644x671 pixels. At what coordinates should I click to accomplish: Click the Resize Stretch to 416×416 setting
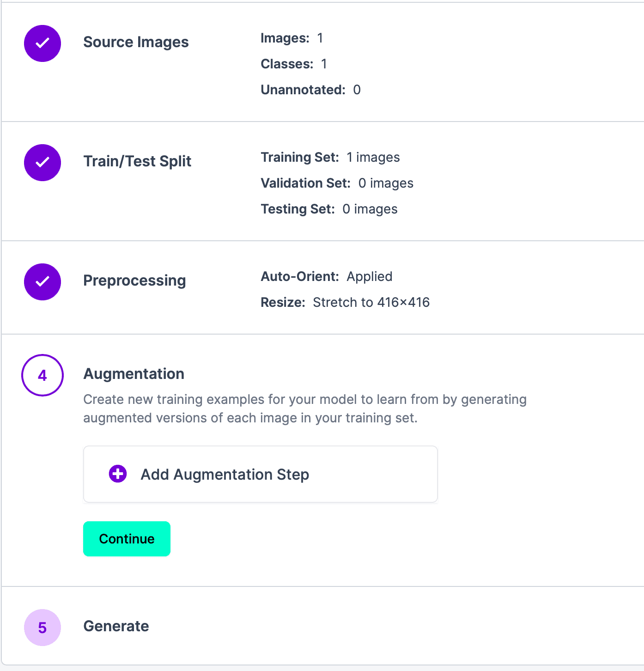(345, 302)
